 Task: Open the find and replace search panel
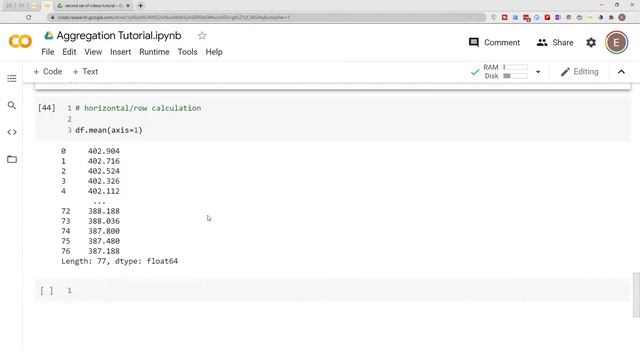[x=12, y=105]
